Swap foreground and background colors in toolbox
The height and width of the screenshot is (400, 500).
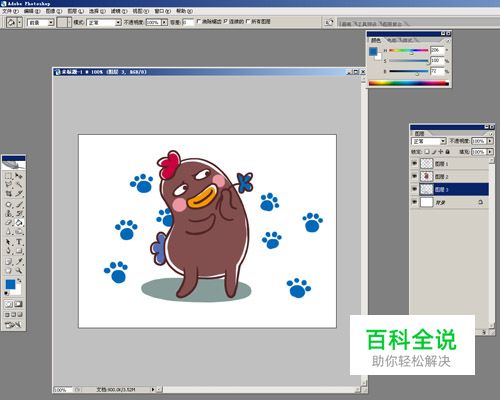coord(19,280)
